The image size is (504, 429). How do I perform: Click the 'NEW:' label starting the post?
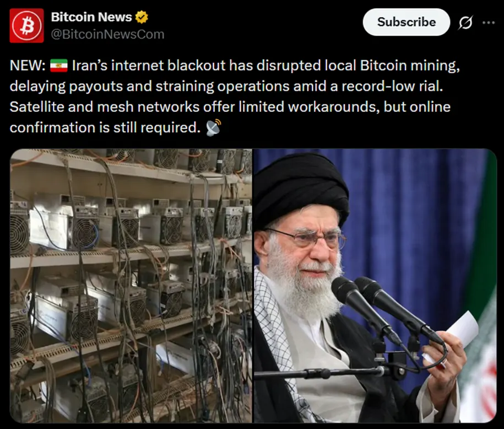(x=28, y=65)
